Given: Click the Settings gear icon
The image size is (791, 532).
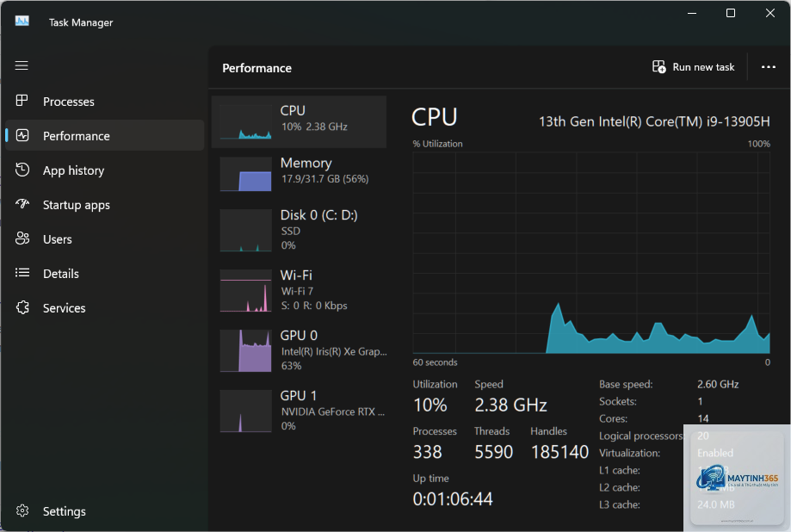Looking at the screenshot, I should coord(22,510).
